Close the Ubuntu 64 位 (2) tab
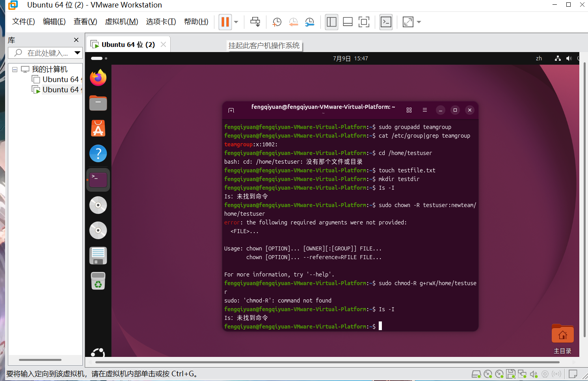 click(163, 45)
